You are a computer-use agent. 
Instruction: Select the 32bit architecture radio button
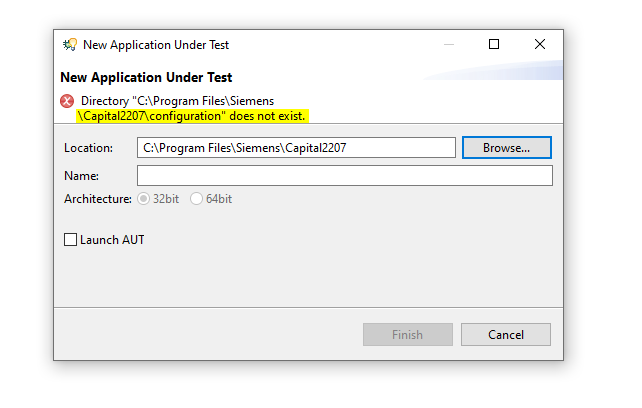(x=143, y=199)
